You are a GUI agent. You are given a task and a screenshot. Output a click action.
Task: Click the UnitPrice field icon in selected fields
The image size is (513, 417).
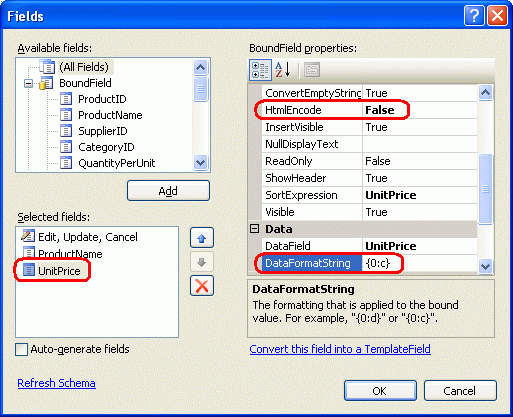29,270
